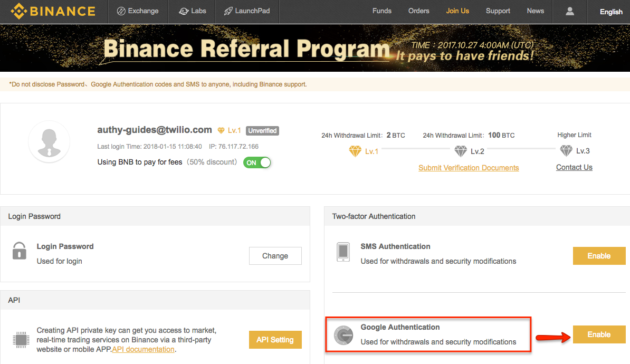Click the Contact Us link

574,167
